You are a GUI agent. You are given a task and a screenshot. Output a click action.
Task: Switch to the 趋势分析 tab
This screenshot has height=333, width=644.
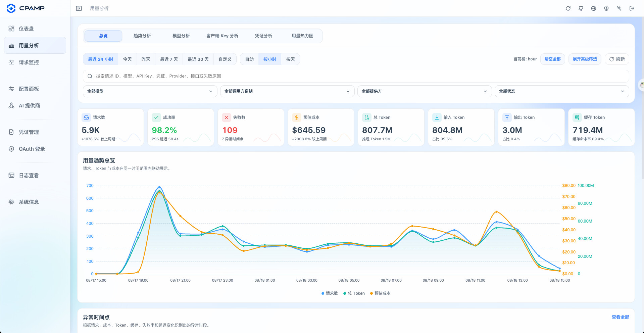pyautogui.click(x=142, y=36)
